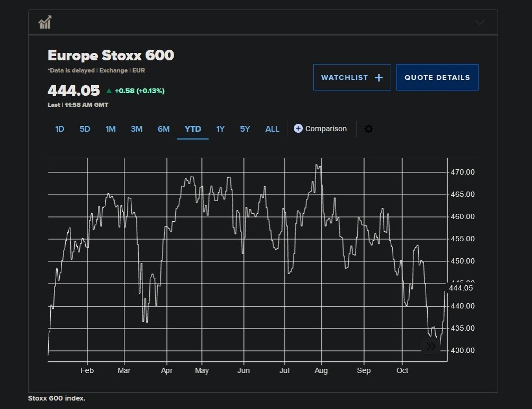Click the chart line peak near Aug
This screenshot has width=532, height=409.
point(317,165)
